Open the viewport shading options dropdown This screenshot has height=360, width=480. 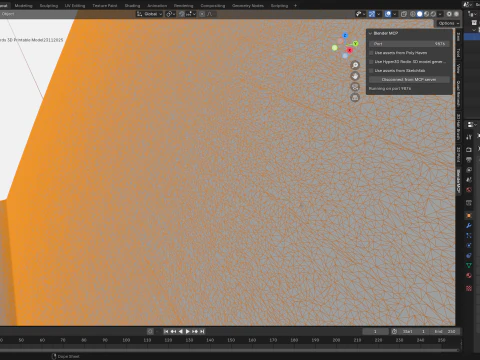pos(440,14)
